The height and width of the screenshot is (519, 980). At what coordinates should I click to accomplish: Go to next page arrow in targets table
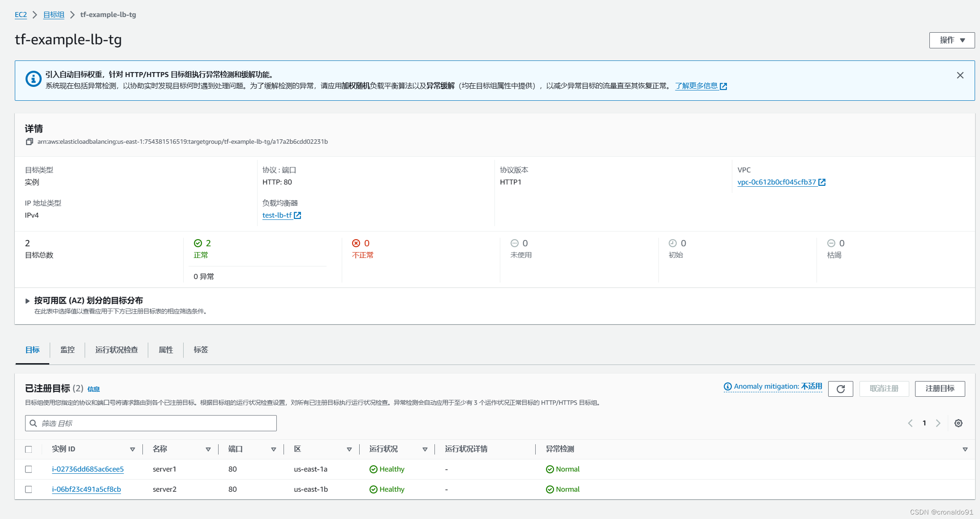tap(938, 423)
